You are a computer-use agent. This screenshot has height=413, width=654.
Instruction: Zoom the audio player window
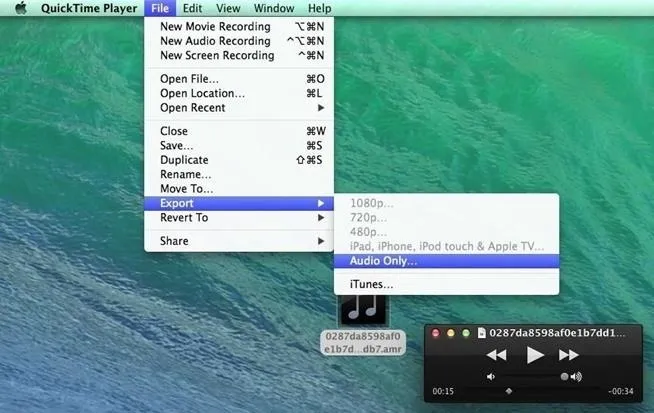[466, 333]
